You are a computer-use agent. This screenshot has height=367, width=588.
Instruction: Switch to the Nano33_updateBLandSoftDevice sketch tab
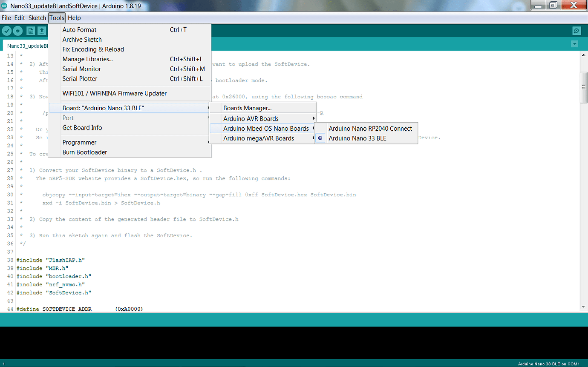[26, 46]
